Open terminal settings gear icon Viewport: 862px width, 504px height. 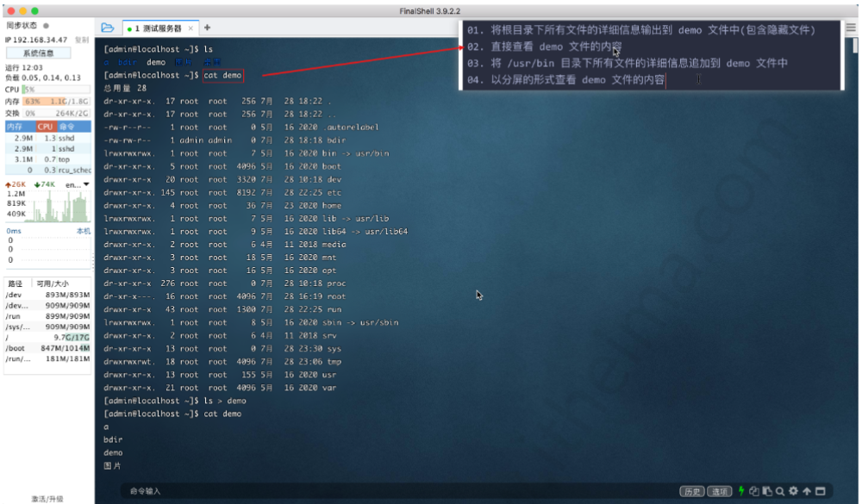793,491
